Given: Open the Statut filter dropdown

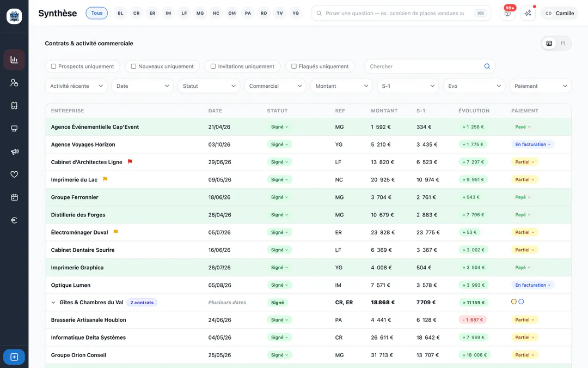Looking at the screenshot, I should (x=209, y=86).
